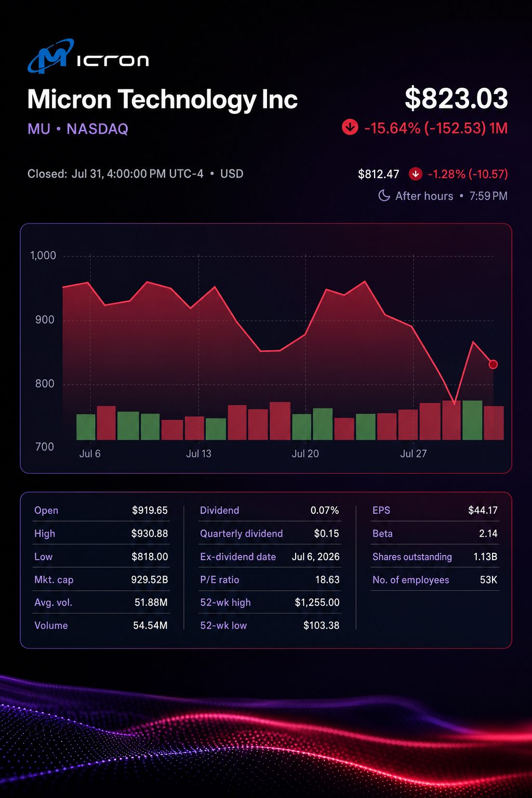
Task: Click the MU • NASDAQ ticker label
Action: (78, 129)
